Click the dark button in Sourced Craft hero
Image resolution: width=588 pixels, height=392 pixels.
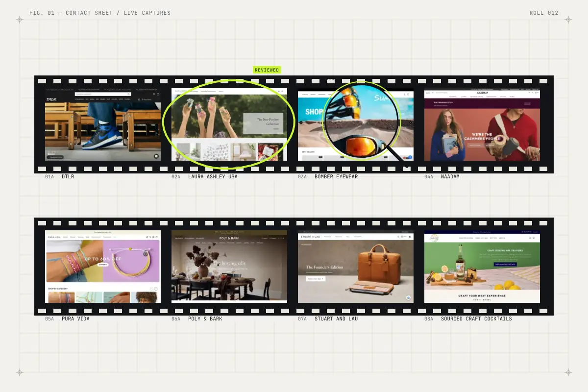(506, 264)
